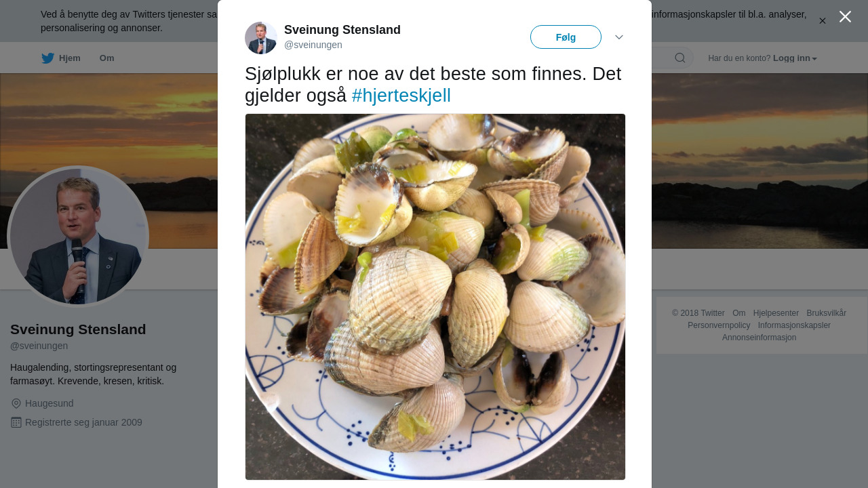Click the tweet author's small avatar
This screenshot has height=488, width=868.
(x=261, y=37)
